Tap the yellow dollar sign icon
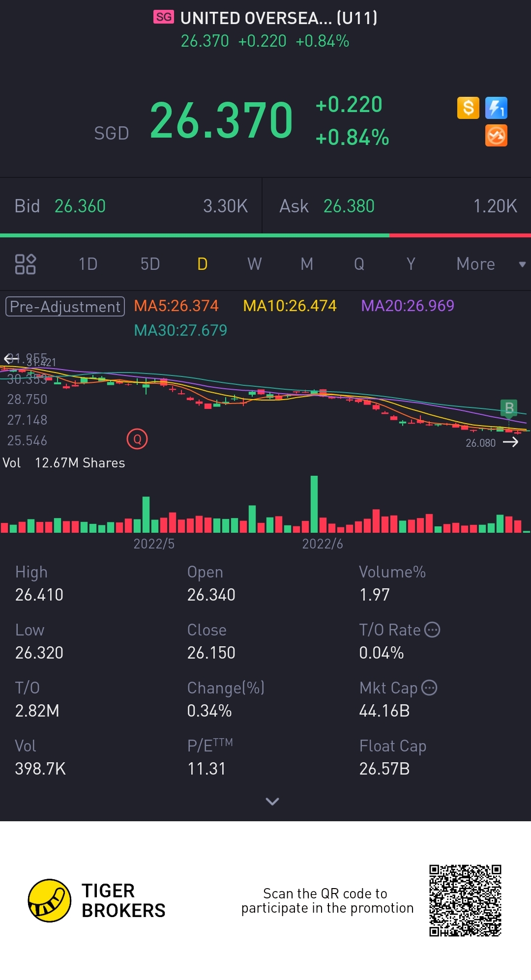The width and height of the screenshot is (531, 980). 468,108
